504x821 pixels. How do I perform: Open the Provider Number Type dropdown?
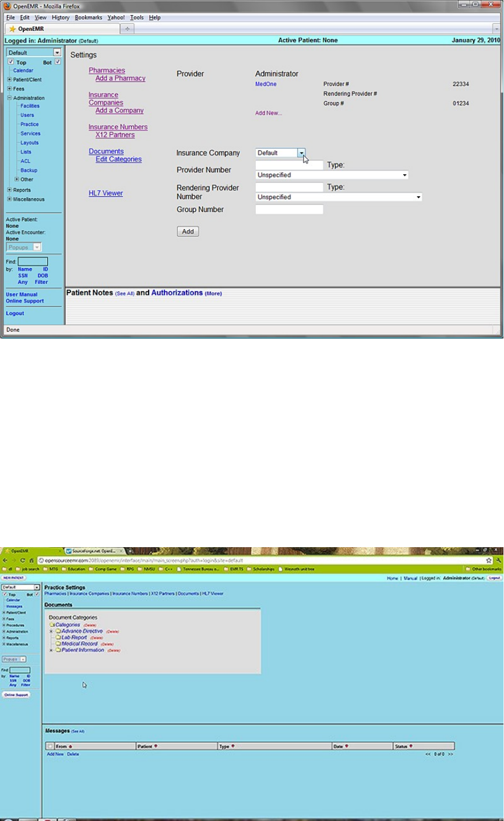332,175
